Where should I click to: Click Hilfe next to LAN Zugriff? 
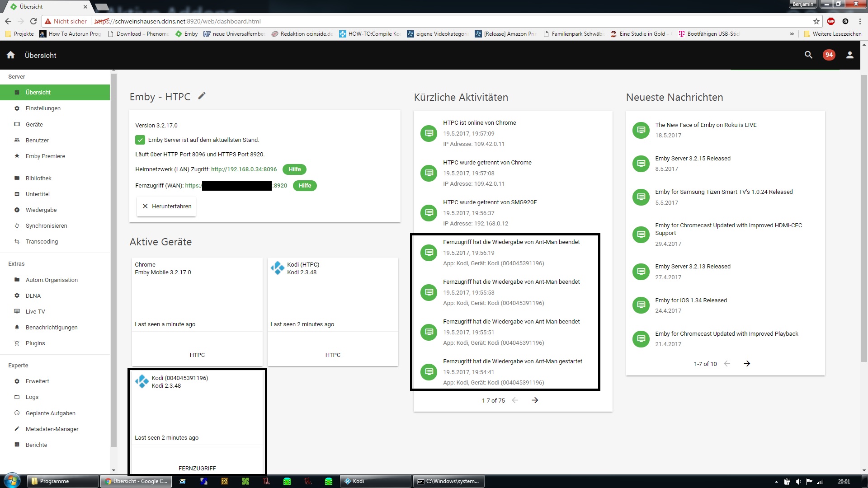294,169
